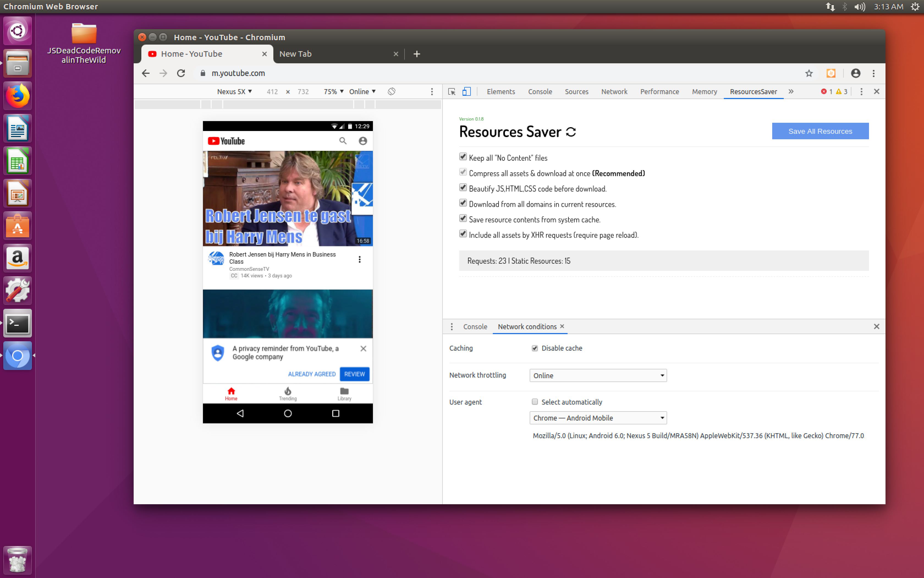Switch to the Sources tab
The width and height of the screenshot is (924, 578).
[577, 92]
